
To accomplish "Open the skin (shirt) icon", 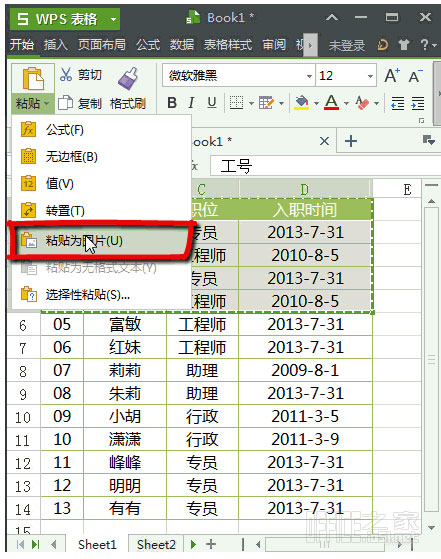I will point(404,45).
